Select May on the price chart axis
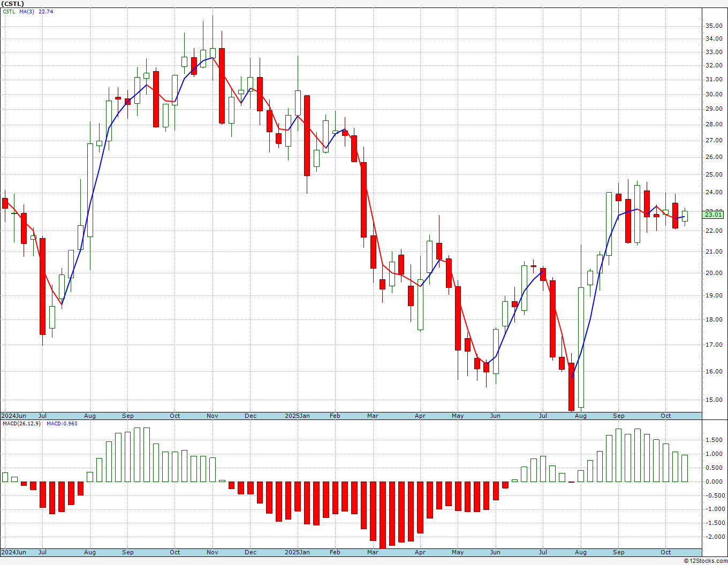This screenshot has height=565, width=728. point(458,416)
